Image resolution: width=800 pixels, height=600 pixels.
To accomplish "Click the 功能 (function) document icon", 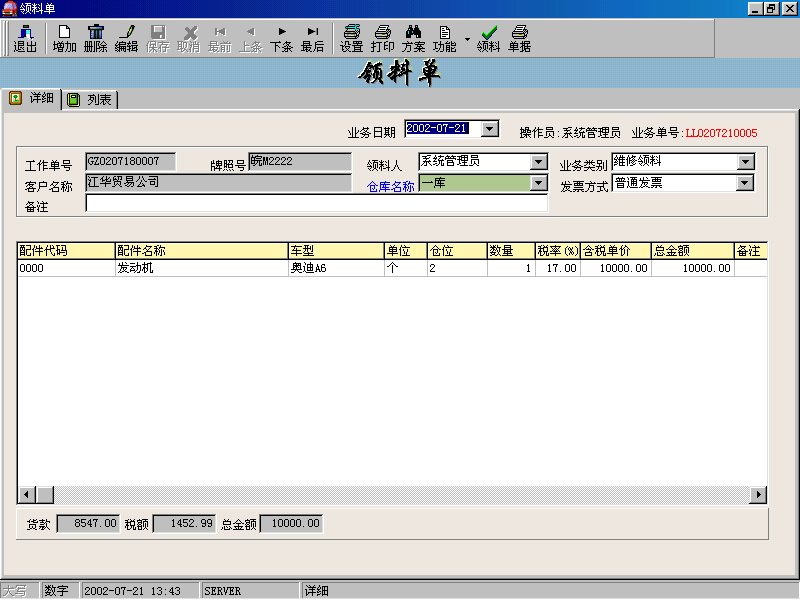I will (444, 39).
